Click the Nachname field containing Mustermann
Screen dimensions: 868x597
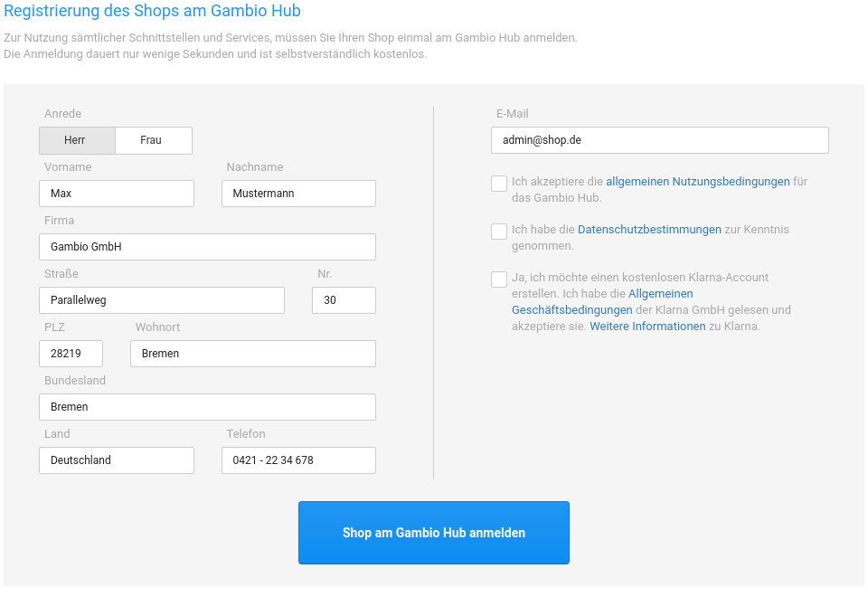pyautogui.click(x=298, y=194)
